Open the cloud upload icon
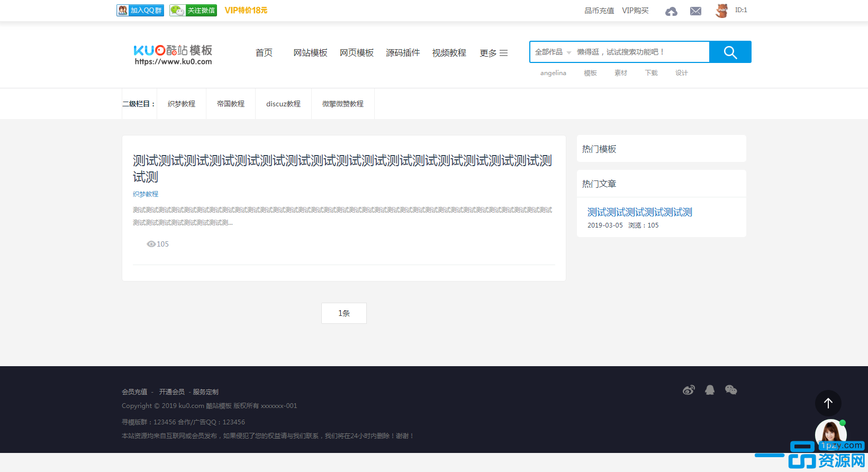The image size is (868, 472). 671,11
